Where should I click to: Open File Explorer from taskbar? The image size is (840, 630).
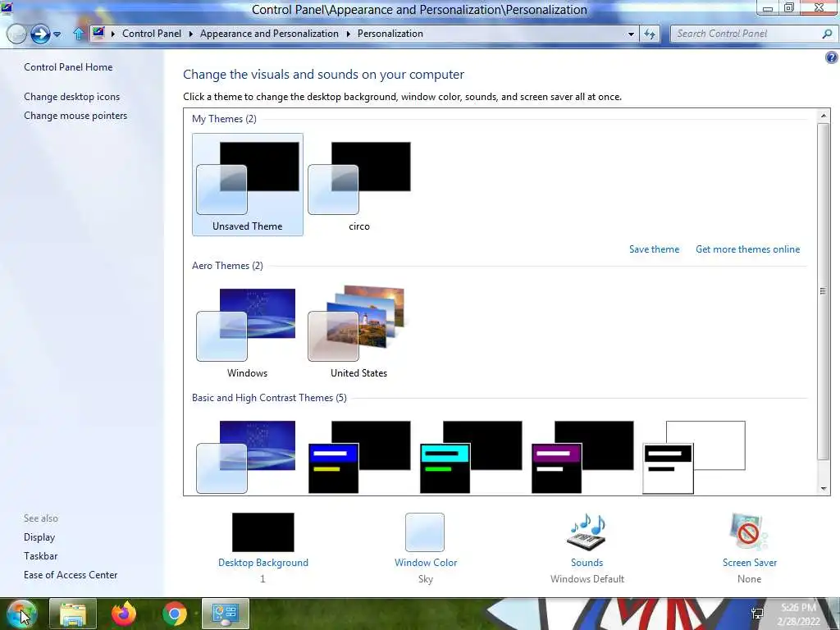(73, 614)
